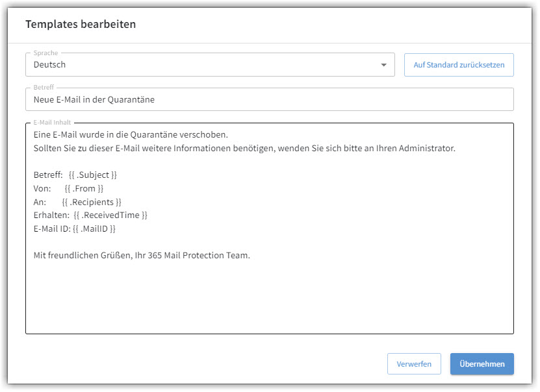Screen dimensions: 540x392
Task: Click the line starting 'Sollten Sie zu dieser E-Mail'
Action: click(244, 149)
